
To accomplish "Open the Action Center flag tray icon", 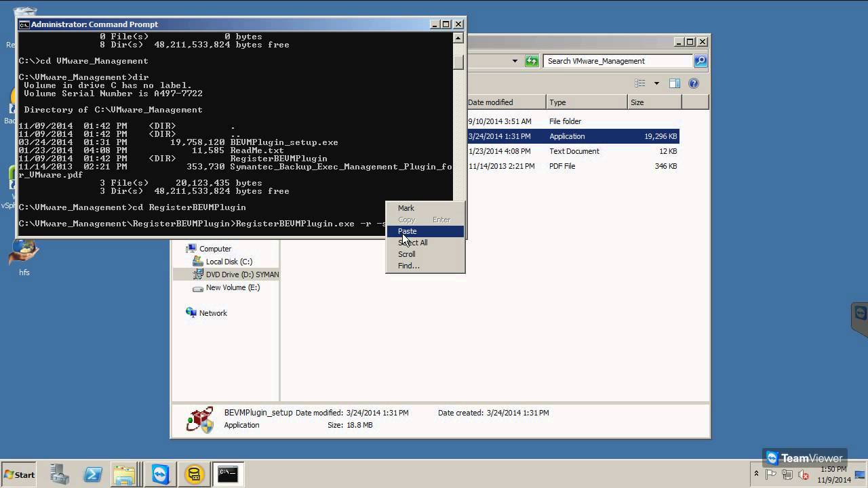I will tap(772, 474).
